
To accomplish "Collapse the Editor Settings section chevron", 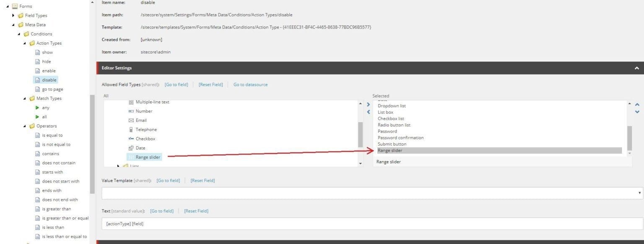I will [637, 67].
